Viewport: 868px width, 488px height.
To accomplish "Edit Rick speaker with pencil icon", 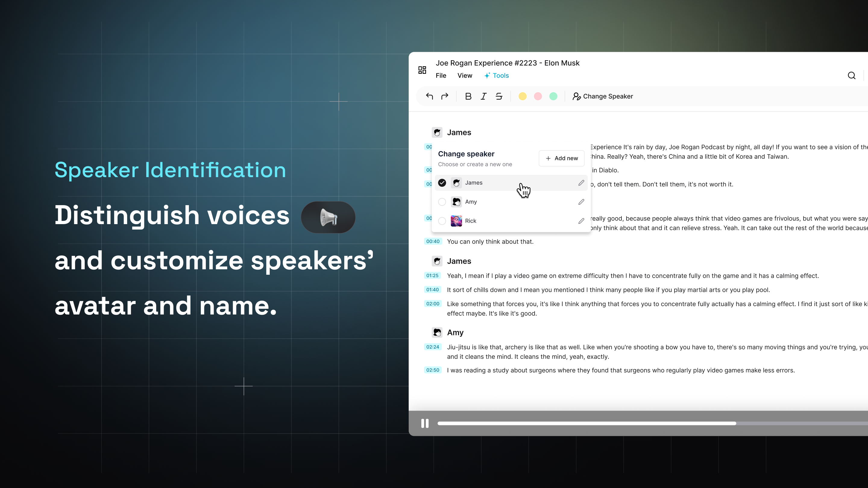I will click(581, 221).
